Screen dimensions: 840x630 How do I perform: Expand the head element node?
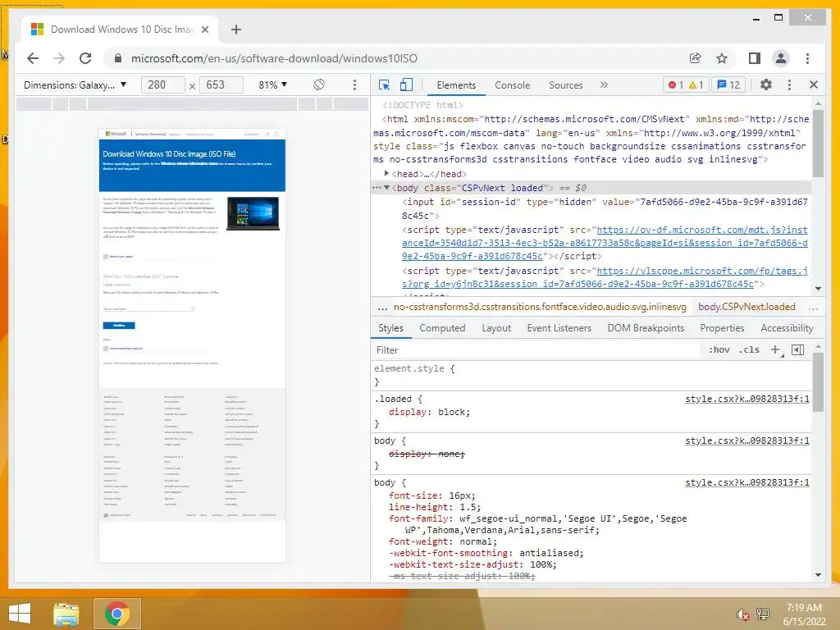click(x=387, y=174)
